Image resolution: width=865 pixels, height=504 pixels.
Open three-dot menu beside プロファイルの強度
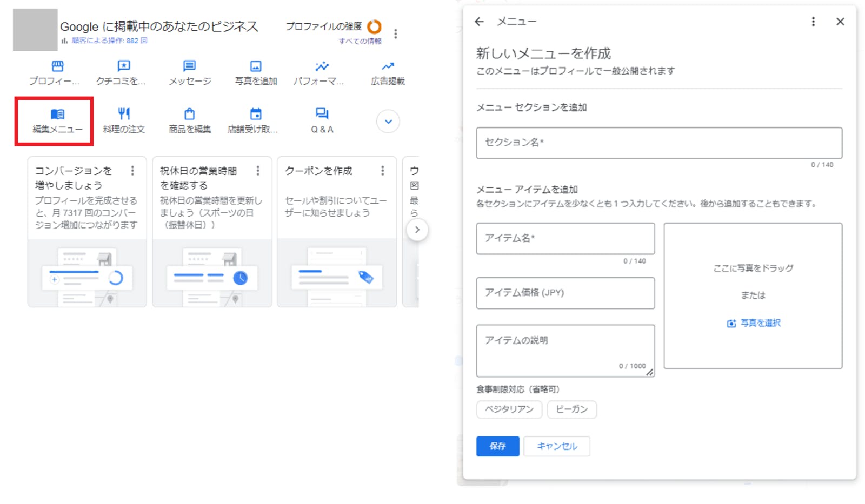coord(396,33)
